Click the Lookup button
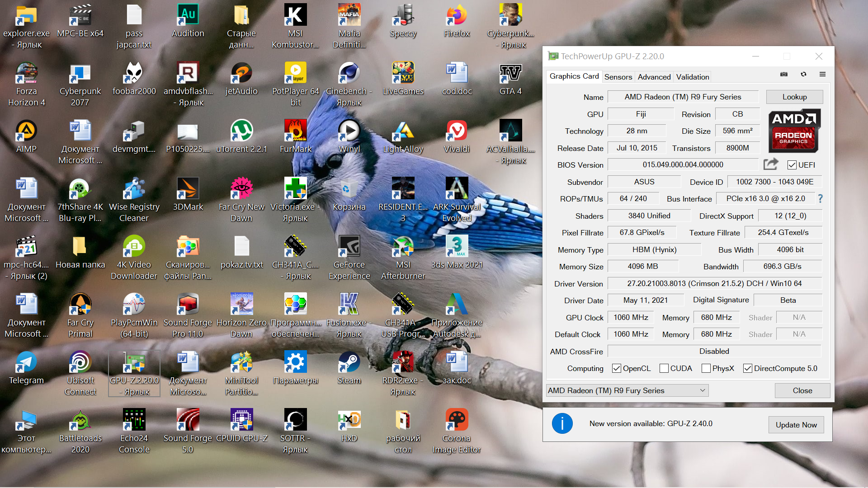868x488 pixels. coord(794,97)
